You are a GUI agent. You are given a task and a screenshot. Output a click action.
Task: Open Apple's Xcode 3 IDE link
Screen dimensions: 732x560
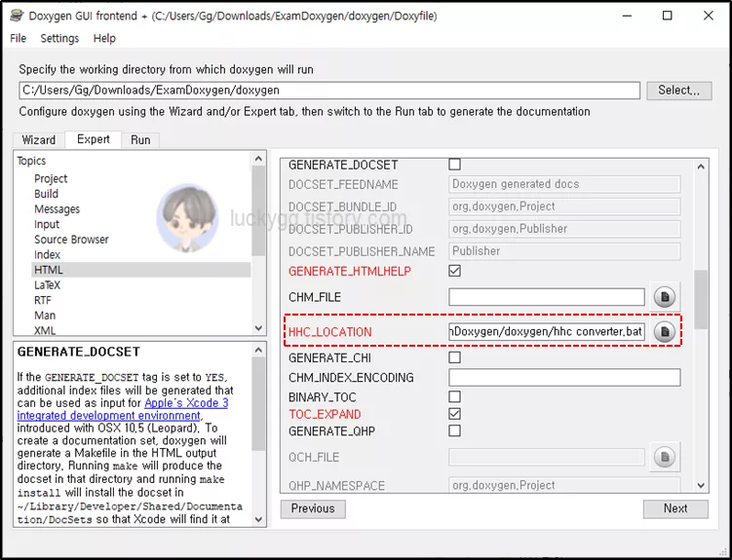(123, 409)
